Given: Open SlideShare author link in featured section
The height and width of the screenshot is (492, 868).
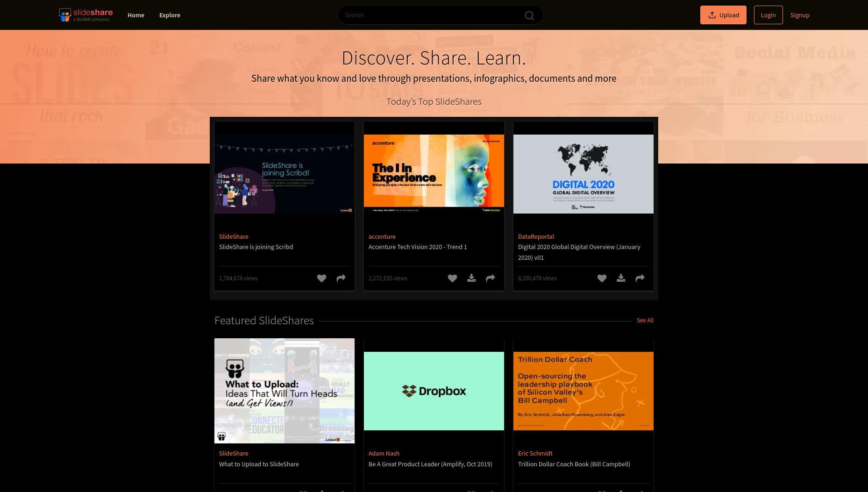Looking at the screenshot, I should click(234, 453).
